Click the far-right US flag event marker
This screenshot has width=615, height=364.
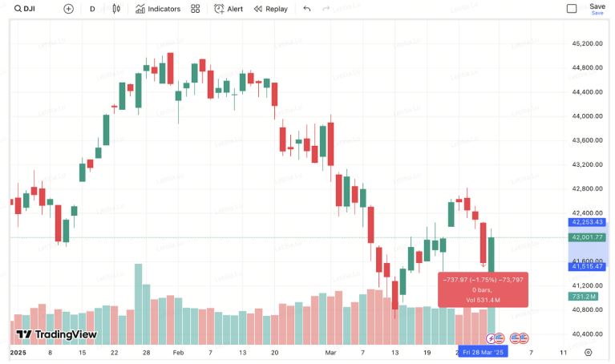click(519, 338)
